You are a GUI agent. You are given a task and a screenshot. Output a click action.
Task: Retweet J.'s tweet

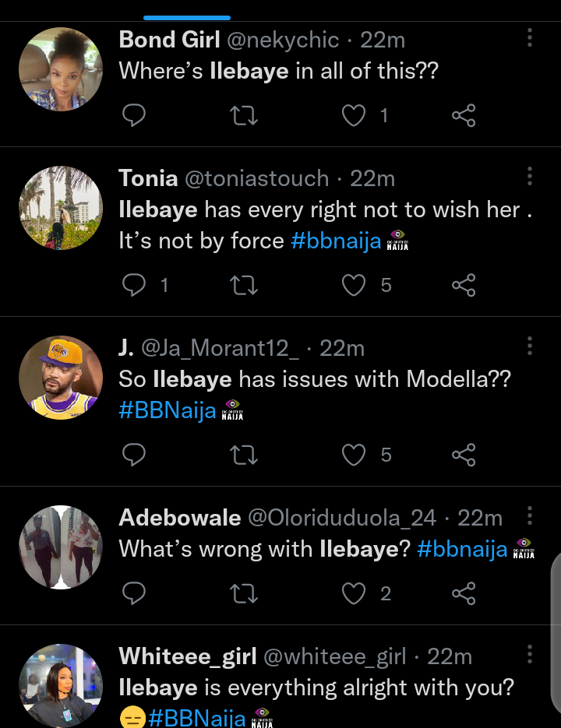point(244,455)
